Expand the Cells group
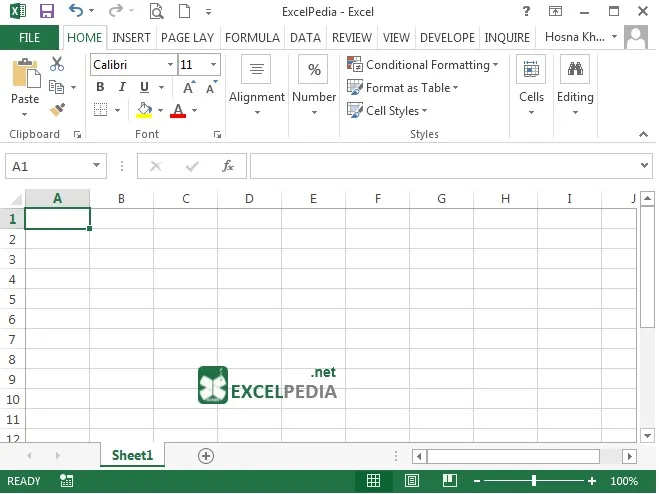The width and height of the screenshot is (659, 494). pyautogui.click(x=531, y=87)
